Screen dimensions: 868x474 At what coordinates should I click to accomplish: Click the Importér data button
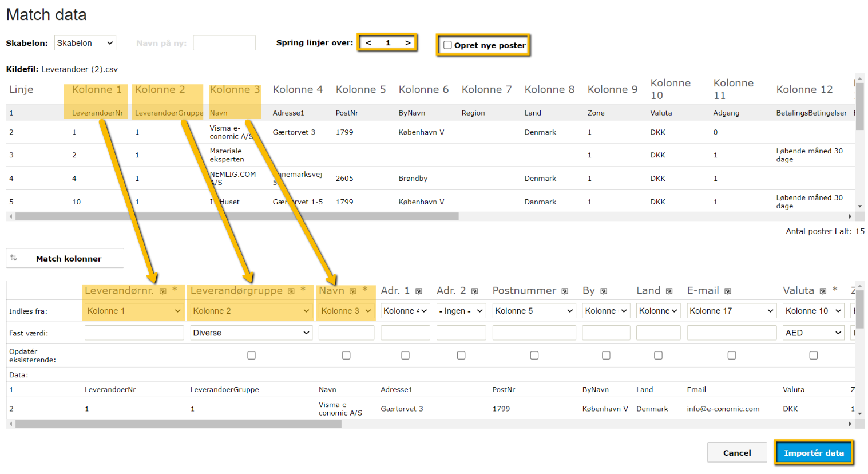click(814, 452)
